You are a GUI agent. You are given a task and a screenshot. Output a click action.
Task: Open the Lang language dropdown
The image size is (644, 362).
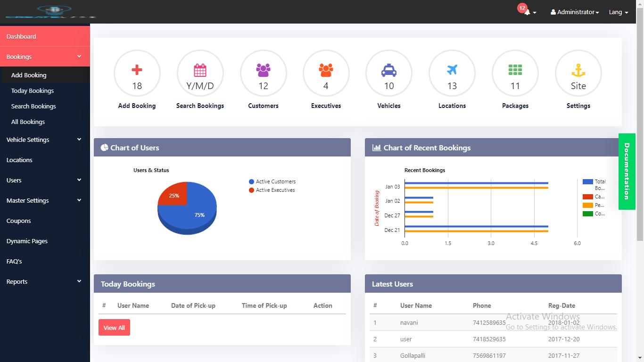click(x=619, y=12)
